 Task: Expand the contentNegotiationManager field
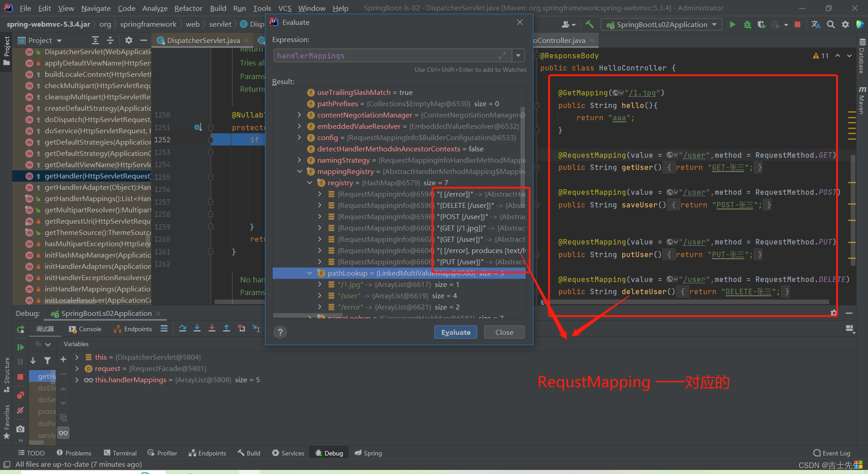coord(299,115)
